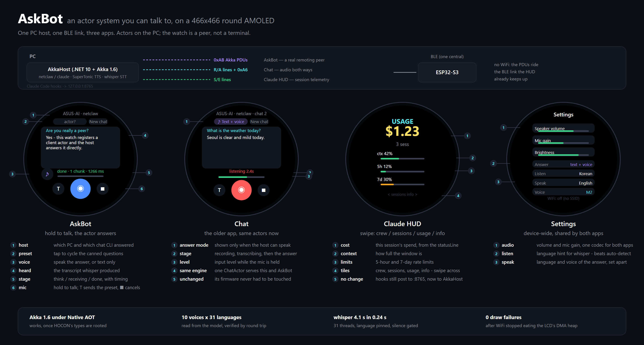Toggle the purple music-note voice icon on AskBot watch
The image size is (644, 345).
coord(47,174)
